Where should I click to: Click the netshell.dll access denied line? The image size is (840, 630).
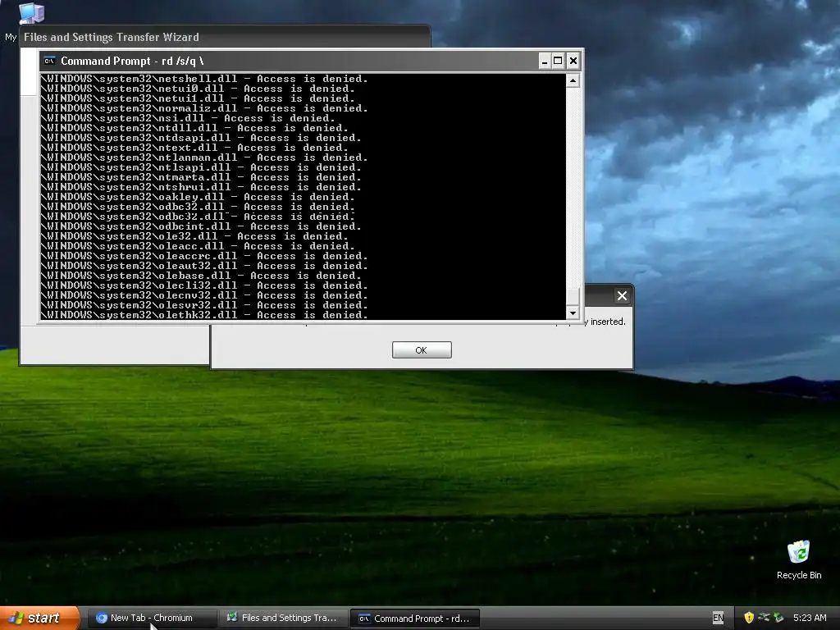204,79
